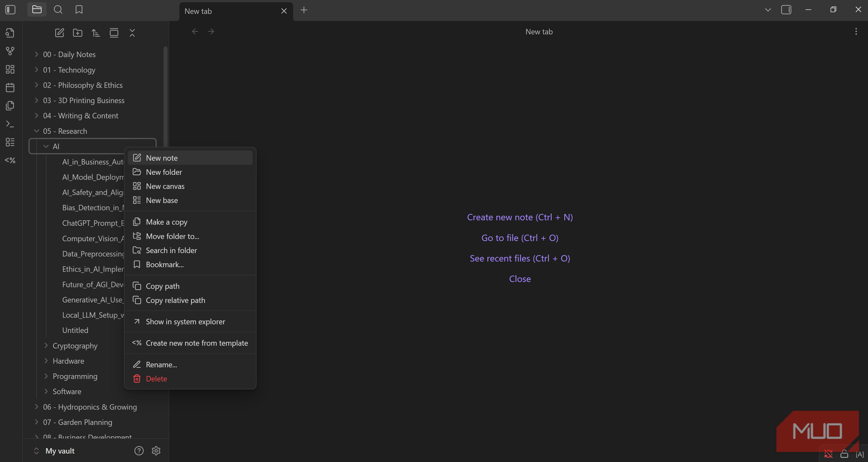
Task: Open graph view from the ribbon
Action: 10,51
